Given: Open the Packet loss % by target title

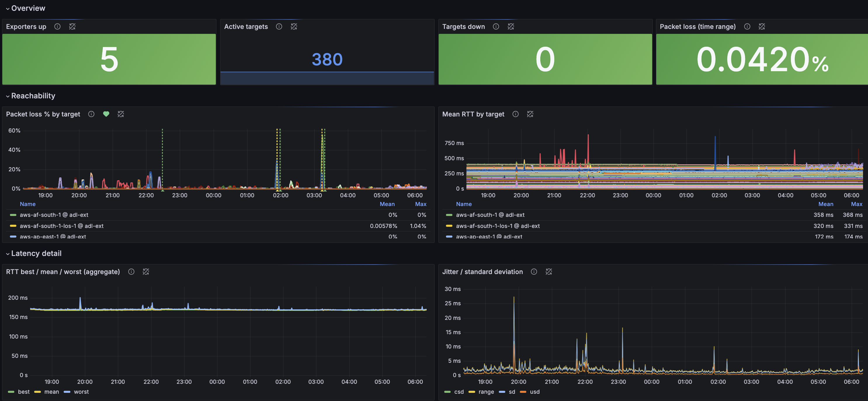Looking at the screenshot, I should coord(43,114).
